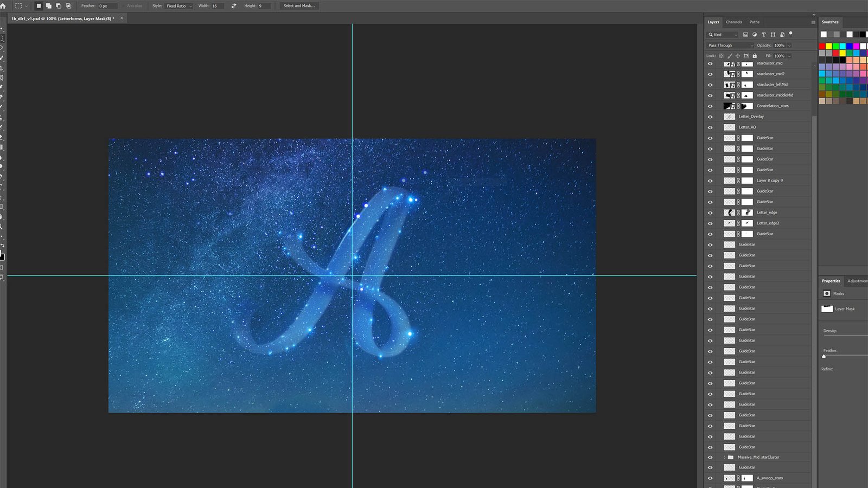Viewport: 868px width, 488px height.
Task: Filter layers by type layers icon
Action: (763, 35)
